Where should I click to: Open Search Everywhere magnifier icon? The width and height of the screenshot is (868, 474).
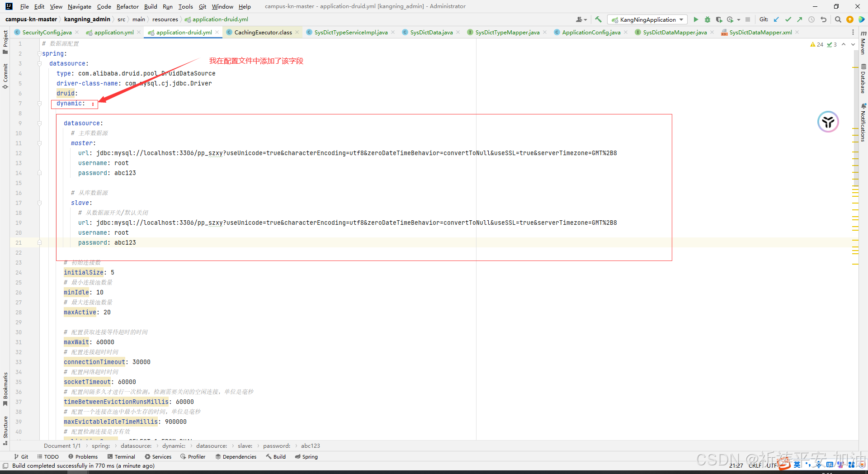pos(838,19)
